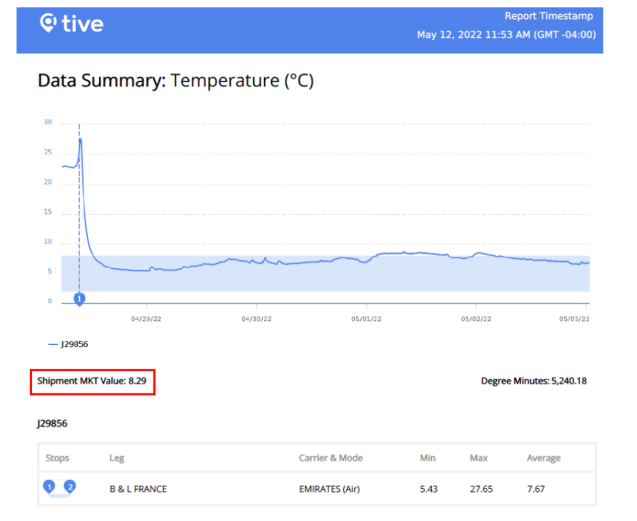The image size is (637, 521).
Task: Click the Report Timestamp date text
Action: coord(506,35)
